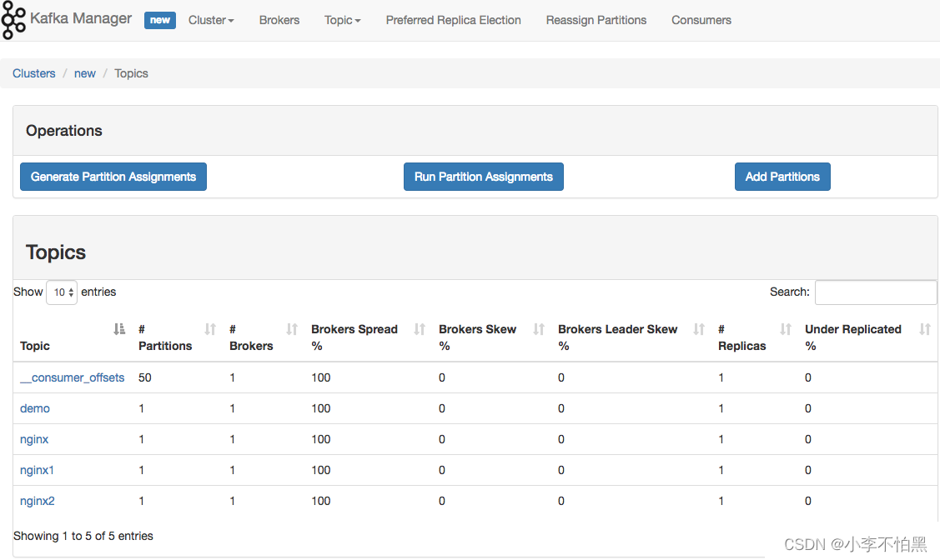The height and width of the screenshot is (560, 940).
Task: Click Generate Partition Assignments button
Action: tap(113, 177)
